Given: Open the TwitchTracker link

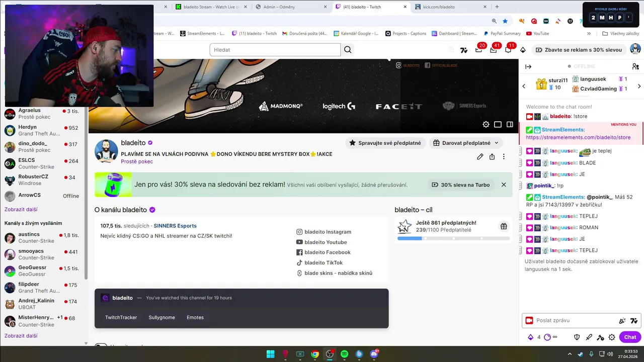Looking at the screenshot, I should (121, 317).
